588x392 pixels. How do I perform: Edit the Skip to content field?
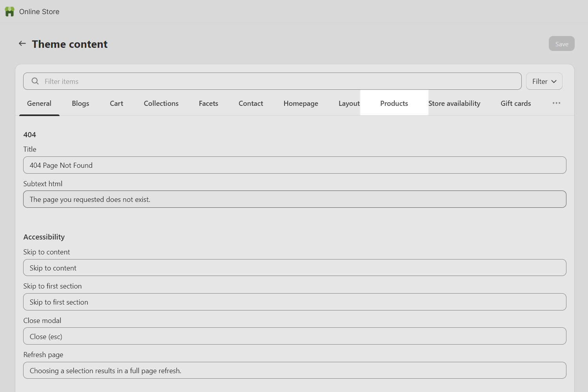point(295,268)
